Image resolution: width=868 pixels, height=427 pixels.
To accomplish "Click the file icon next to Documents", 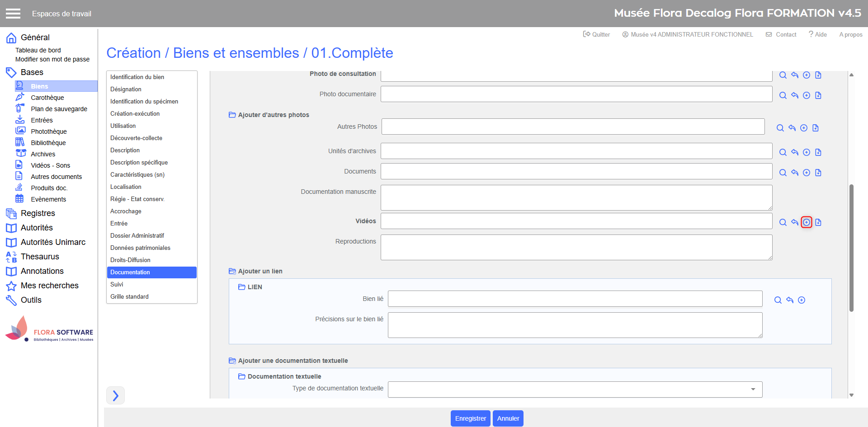I will 818,173.
